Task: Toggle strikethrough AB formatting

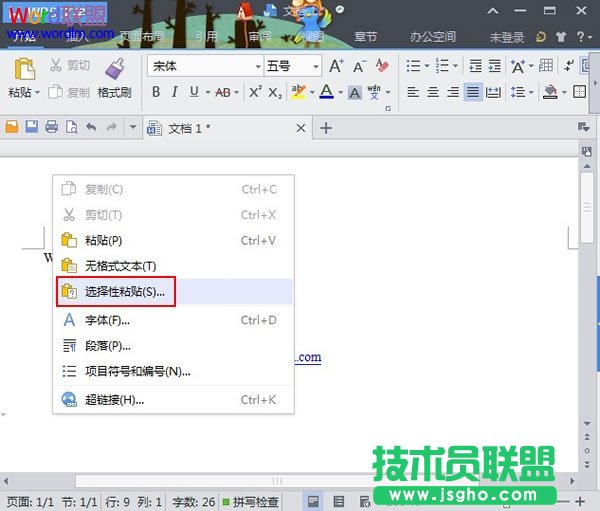Action: click(223, 92)
